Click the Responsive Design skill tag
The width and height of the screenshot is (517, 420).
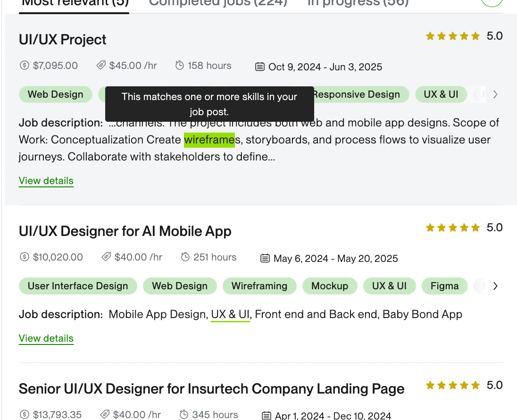coord(359,94)
